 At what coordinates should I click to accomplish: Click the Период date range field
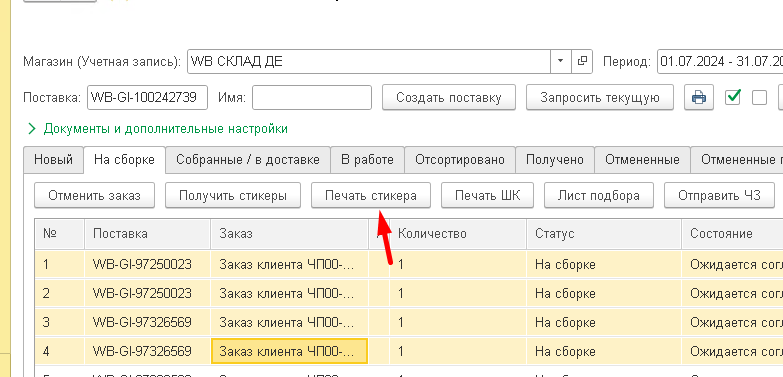(x=720, y=61)
